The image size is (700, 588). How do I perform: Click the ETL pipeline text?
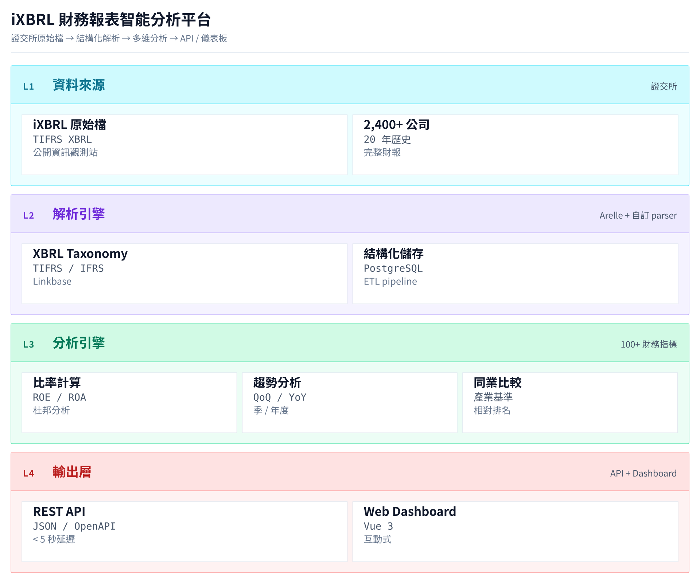coord(390,281)
